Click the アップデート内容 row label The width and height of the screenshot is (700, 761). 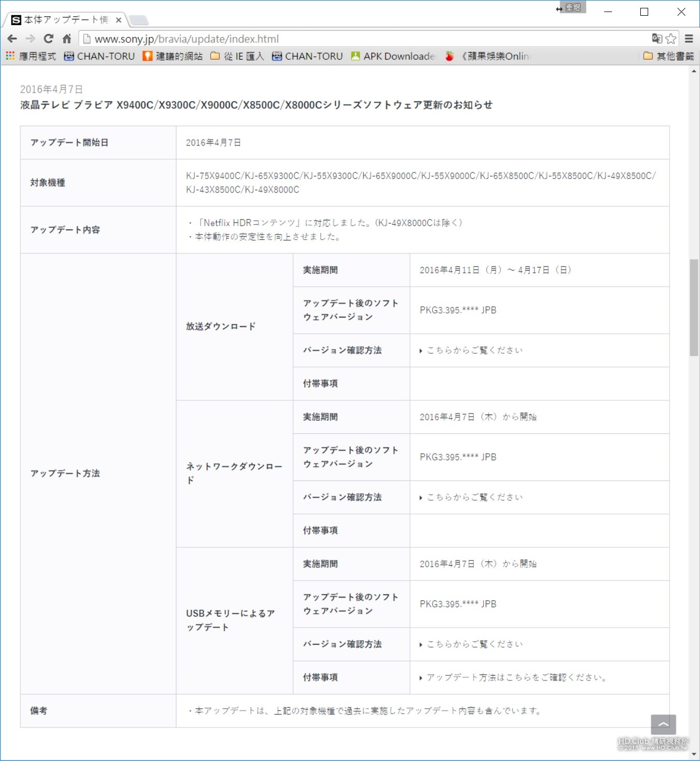pos(65,230)
